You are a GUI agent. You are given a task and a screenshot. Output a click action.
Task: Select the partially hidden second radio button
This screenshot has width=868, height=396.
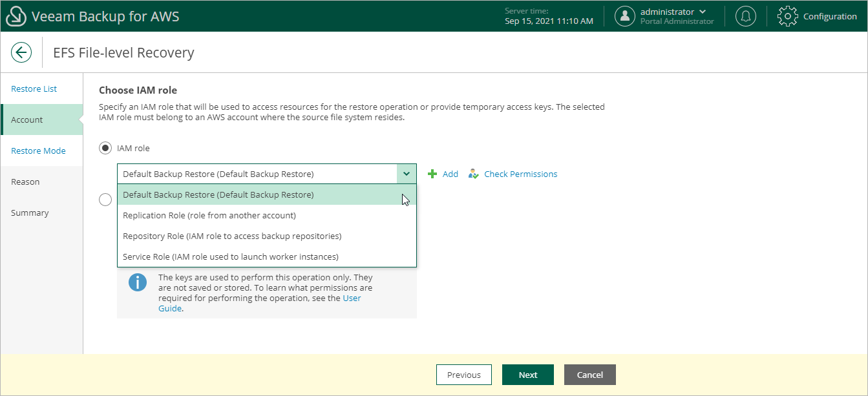105,200
